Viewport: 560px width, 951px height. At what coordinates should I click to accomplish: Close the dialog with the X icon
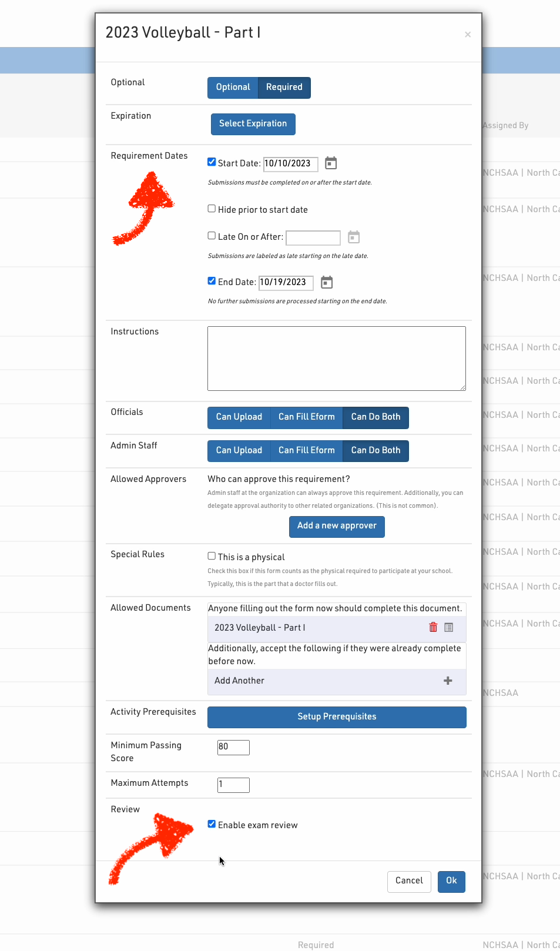tap(468, 35)
